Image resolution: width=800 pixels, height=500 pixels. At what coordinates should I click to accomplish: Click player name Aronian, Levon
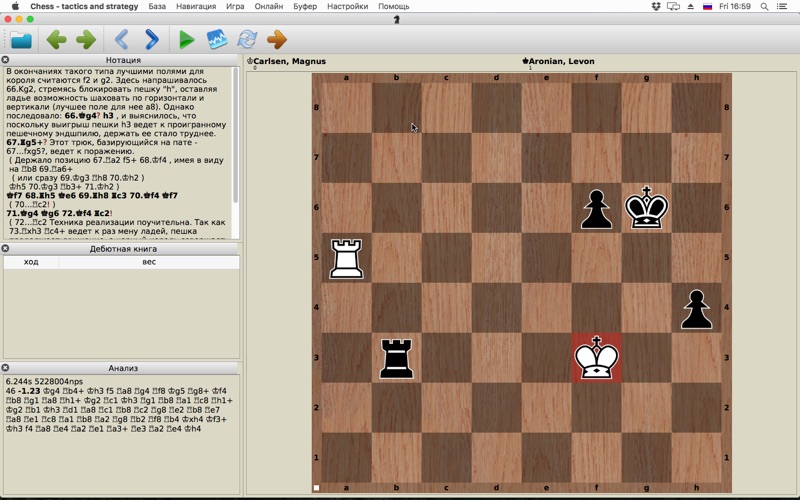pos(561,61)
